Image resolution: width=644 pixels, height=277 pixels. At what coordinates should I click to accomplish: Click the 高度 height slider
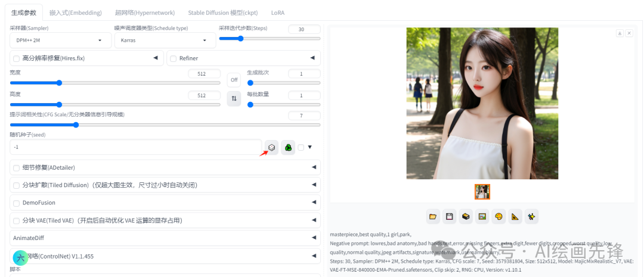tap(115, 104)
